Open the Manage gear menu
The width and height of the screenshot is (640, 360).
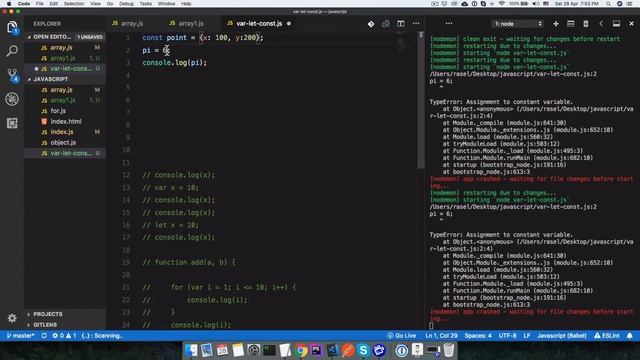click(x=12, y=318)
